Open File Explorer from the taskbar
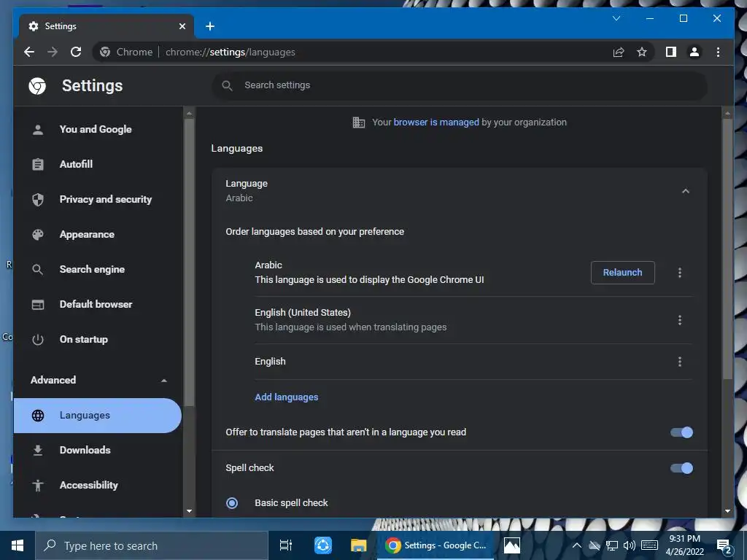This screenshot has width=747, height=560. 359,545
